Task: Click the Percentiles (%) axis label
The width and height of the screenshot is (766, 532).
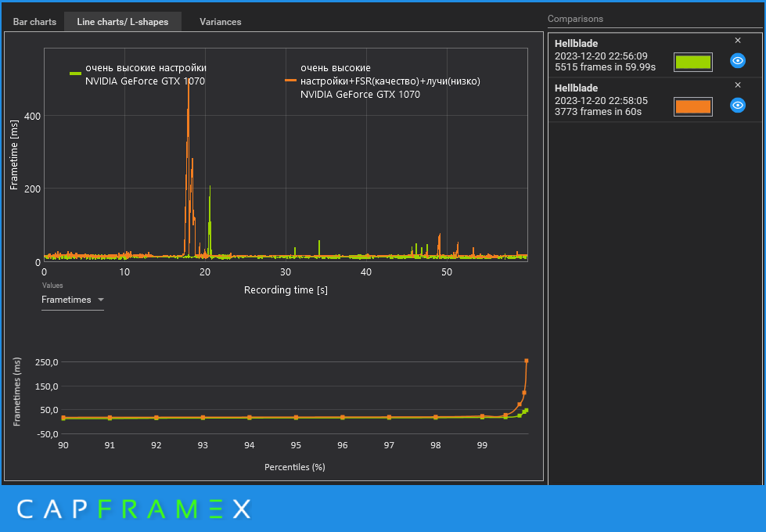Action: click(294, 467)
